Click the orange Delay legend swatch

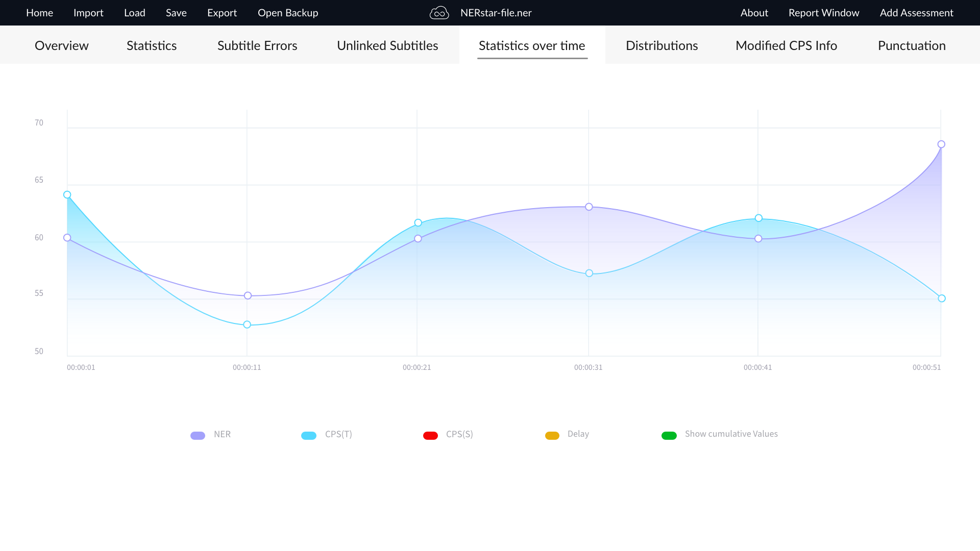click(x=552, y=435)
